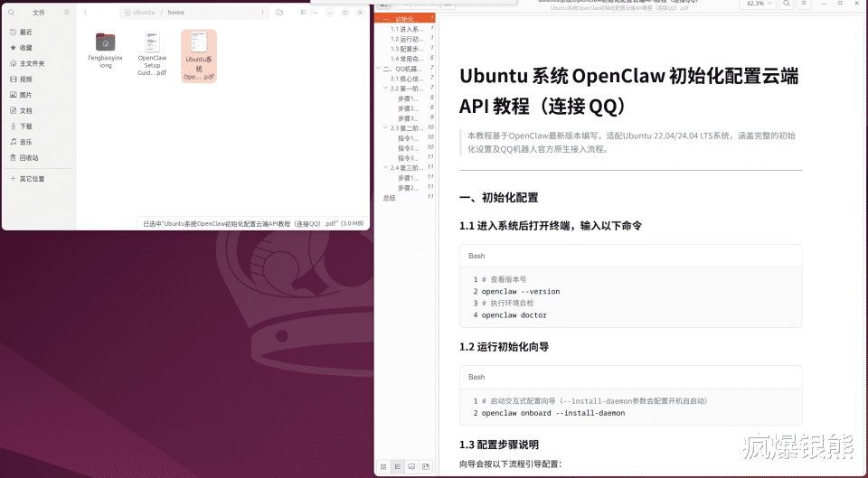This screenshot has height=478, width=868.
Task: Click heading 1.2 运行初始化向导 in document
Action: point(504,347)
